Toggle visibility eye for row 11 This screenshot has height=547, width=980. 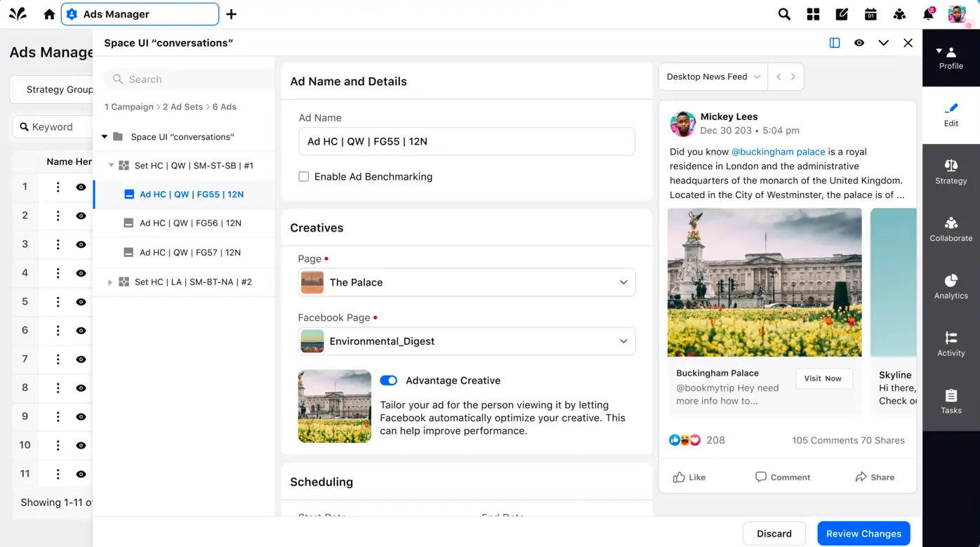coord(81,475)
